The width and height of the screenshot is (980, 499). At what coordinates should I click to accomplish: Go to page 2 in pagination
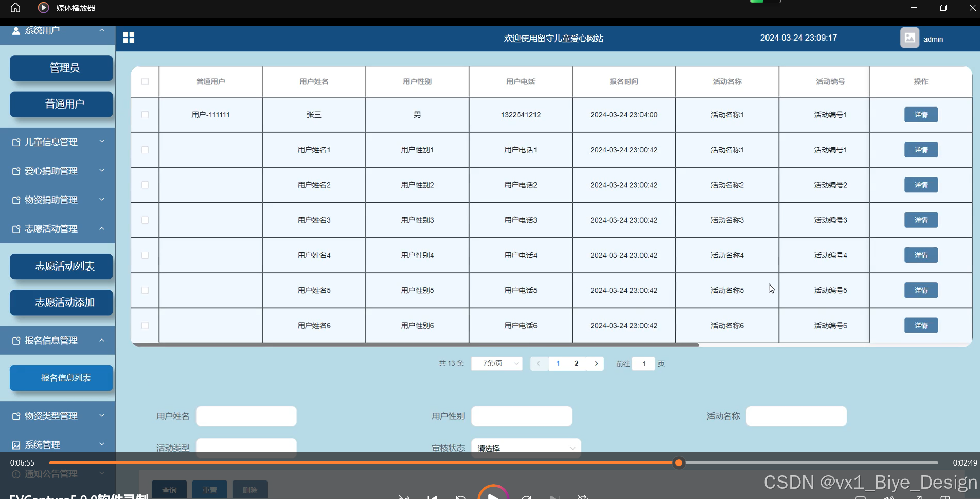[577, 364]
